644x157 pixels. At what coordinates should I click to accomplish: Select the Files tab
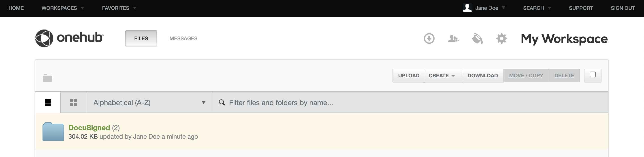(141, 38)
